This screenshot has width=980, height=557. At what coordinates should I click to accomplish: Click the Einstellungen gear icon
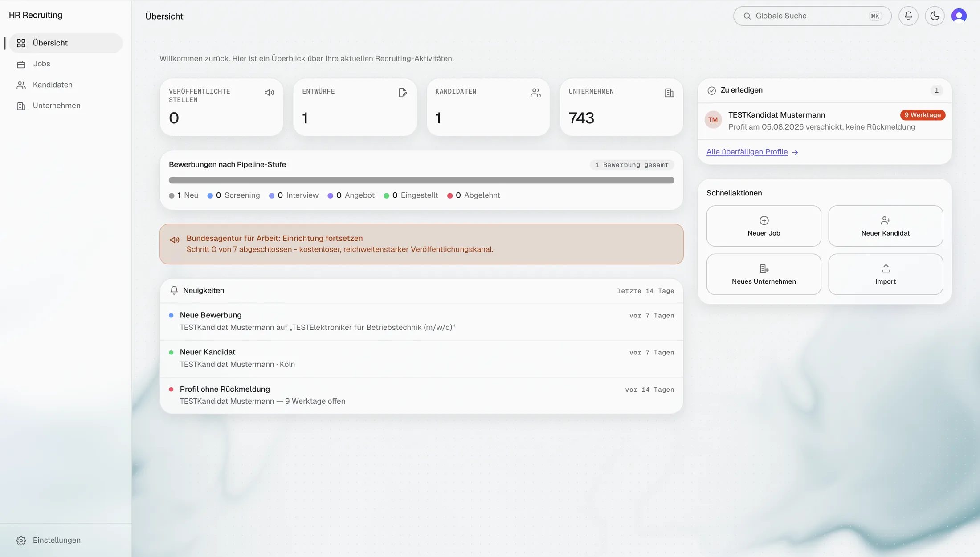coord(21,540)
